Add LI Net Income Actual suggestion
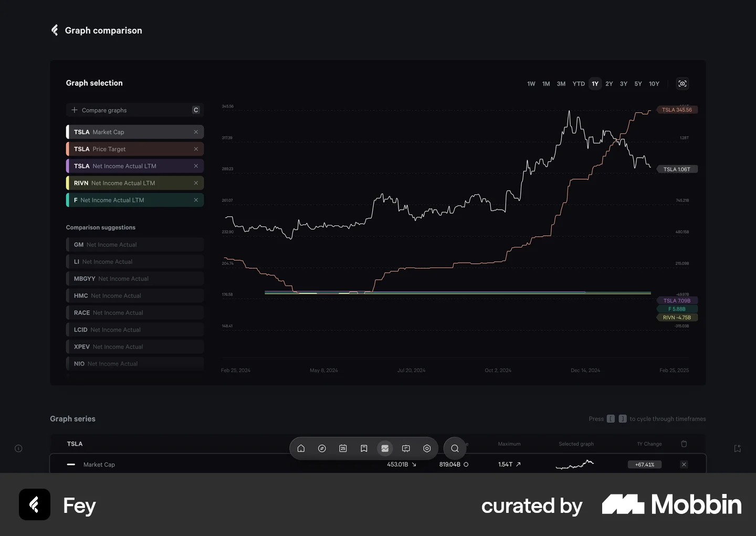The image size is (756, 536). (135, 262)
